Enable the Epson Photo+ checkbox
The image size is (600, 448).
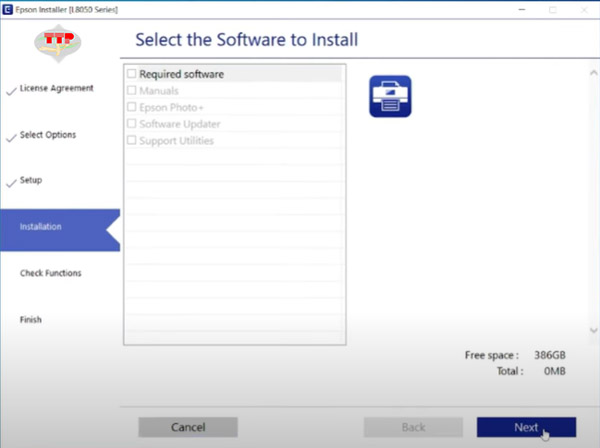[132, 107]
